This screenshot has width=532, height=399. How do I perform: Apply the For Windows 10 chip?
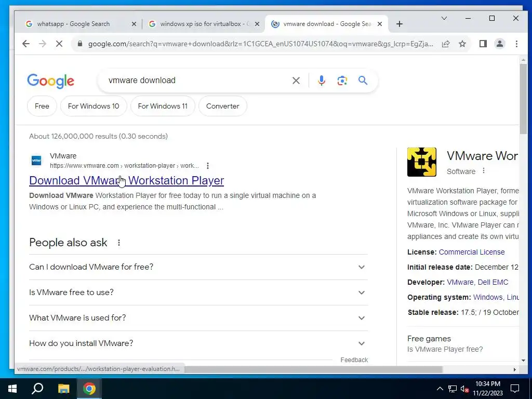tap(94, 106)
